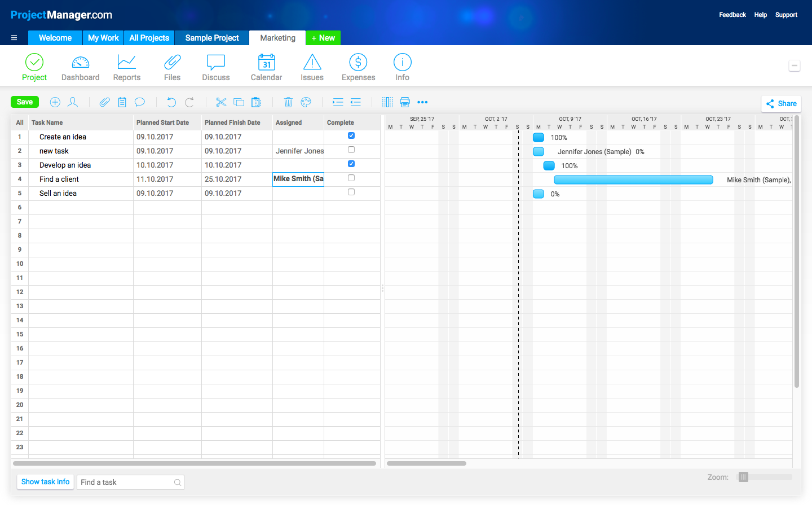Click the printer icon in toolbar
Image resolution: width=812 pixels, height=508 pixels.
tap(405, 102)
